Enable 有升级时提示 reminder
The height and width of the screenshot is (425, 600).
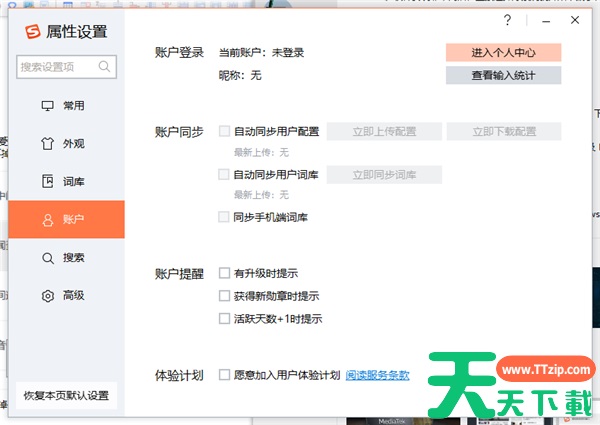pyautogui.click(x=224, y=273)
